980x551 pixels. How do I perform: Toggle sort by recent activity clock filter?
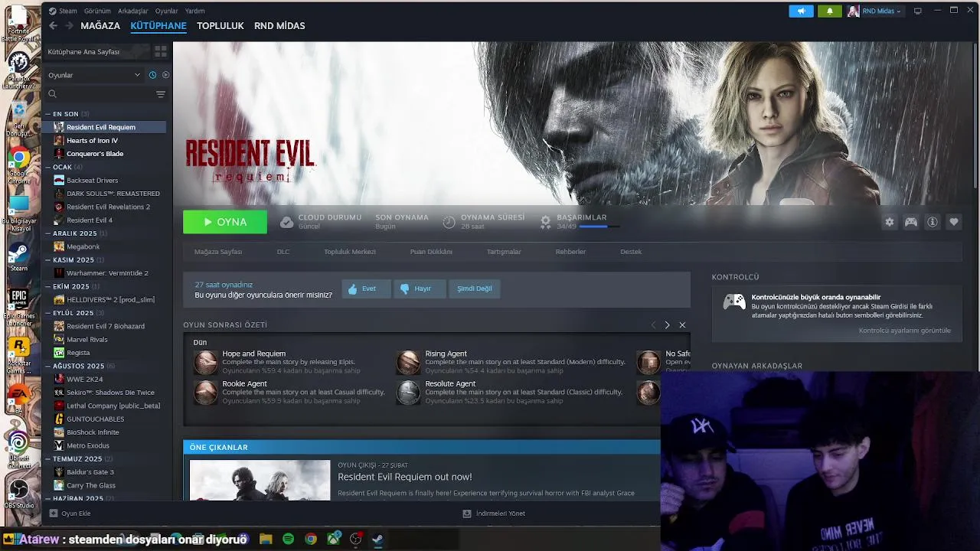pyautogui.click(x=152, y=75)
